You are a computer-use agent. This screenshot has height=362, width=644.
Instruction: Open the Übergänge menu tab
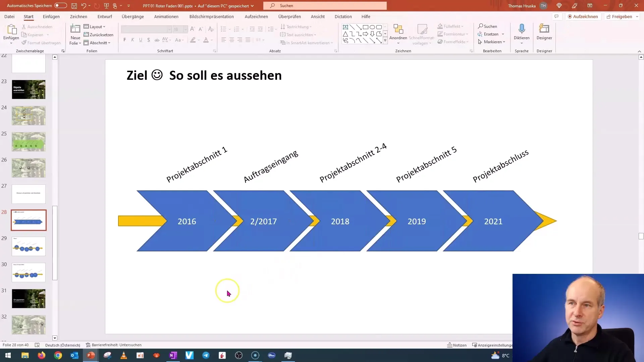133,16
